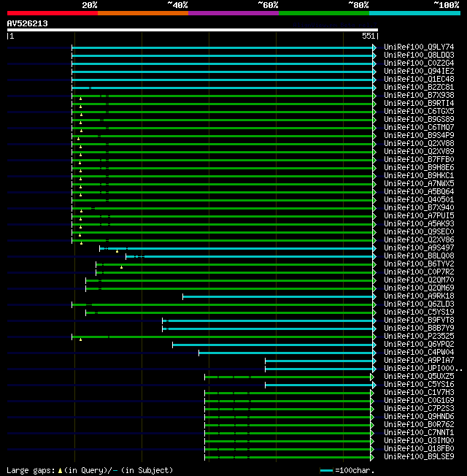Click UniRef100_C7NNT1 label
Screen dimensions: 467x476
[419, 433]
